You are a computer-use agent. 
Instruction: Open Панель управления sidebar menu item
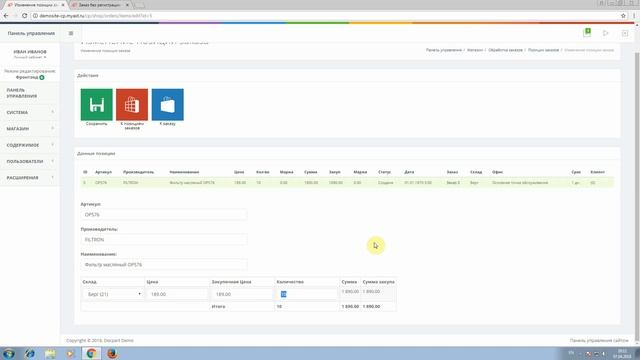(x=30, y=93)
